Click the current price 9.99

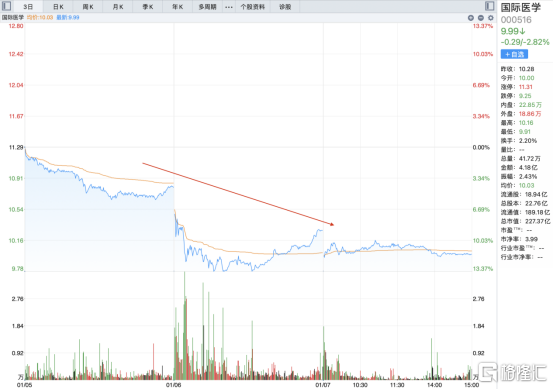513,31
